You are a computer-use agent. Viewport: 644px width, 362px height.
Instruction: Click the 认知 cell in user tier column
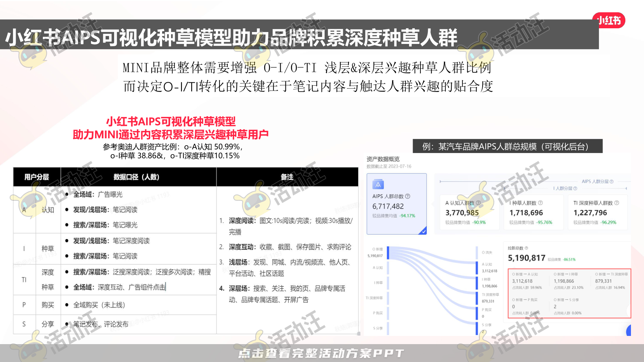(48, 210)
